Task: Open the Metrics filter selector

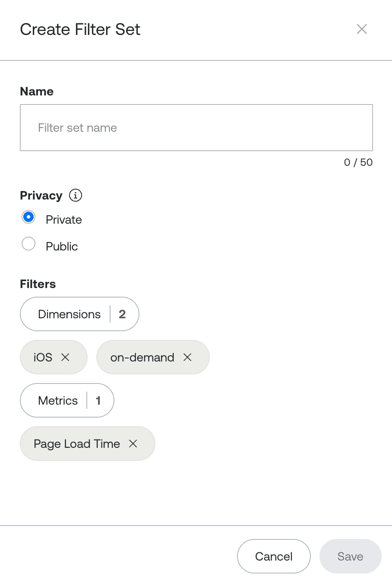Action: pos(67,400)
